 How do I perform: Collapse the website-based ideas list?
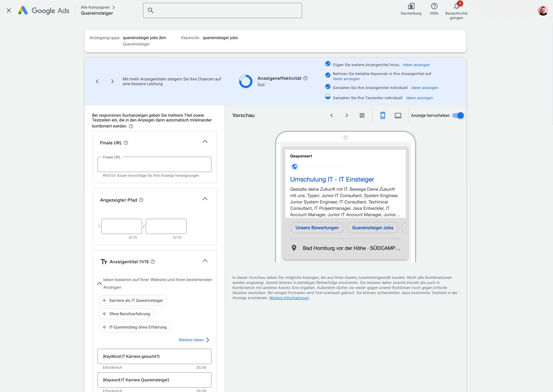99,283
